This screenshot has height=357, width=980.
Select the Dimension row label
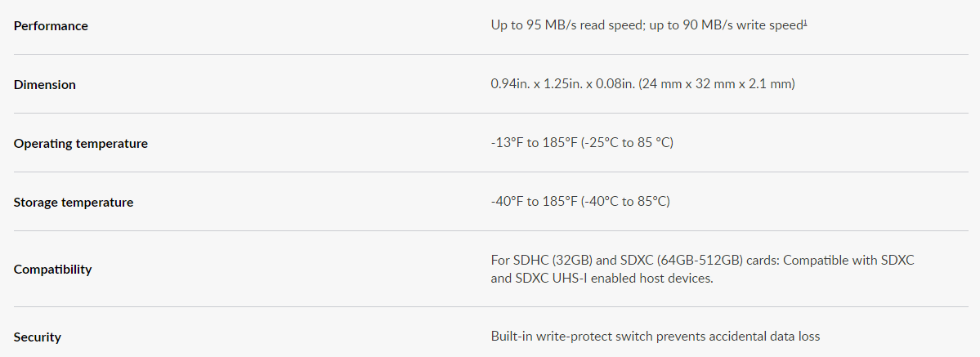coord(44,85)
